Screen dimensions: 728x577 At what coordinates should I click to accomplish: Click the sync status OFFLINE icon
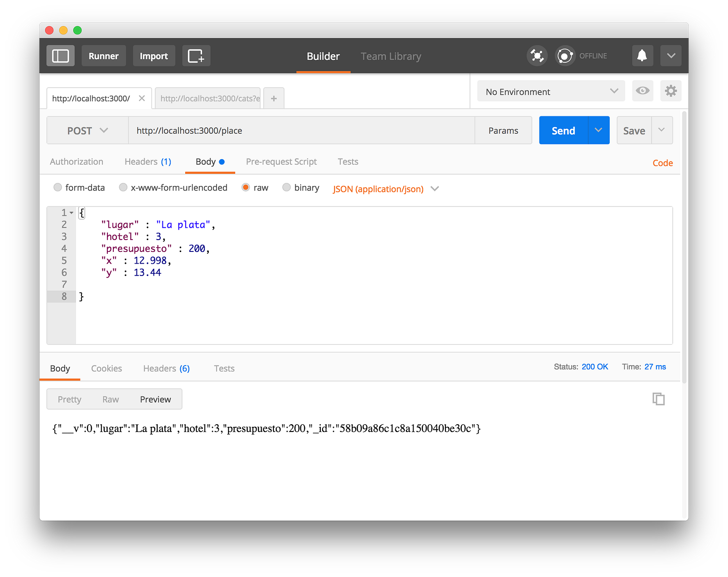click(565, 56)
